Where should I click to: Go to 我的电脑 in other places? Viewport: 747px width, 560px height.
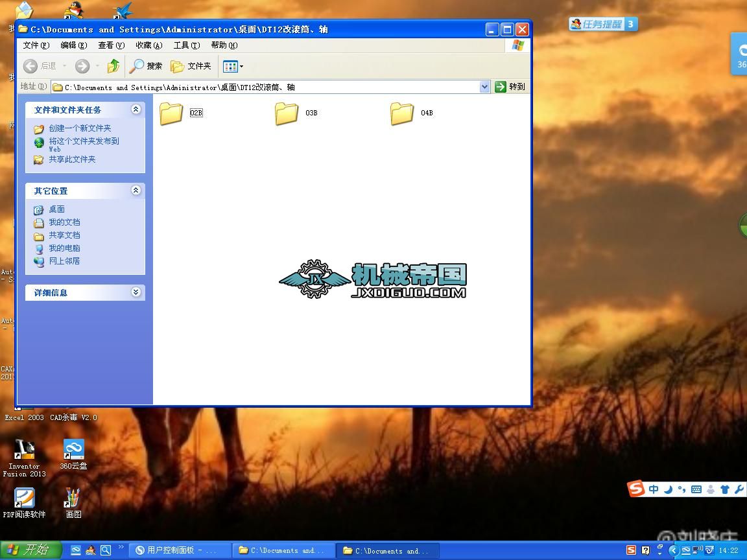(x=64, y=248)
